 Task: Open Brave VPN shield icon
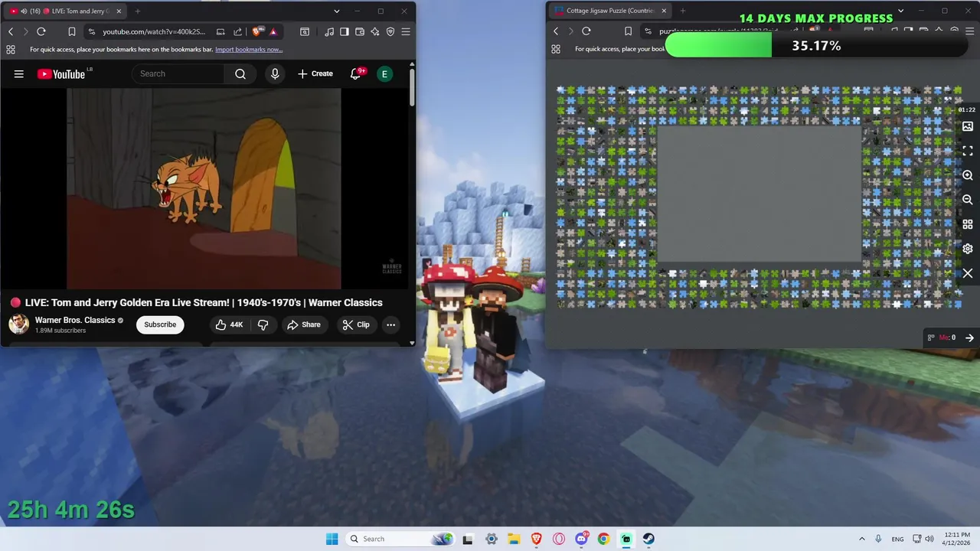click(390, 31)
